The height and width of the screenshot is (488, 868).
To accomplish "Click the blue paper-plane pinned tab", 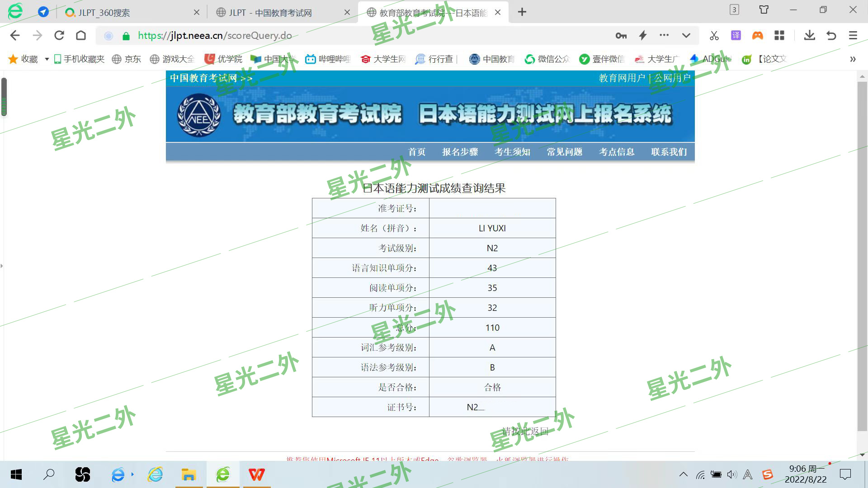I will tap(43, 12).
